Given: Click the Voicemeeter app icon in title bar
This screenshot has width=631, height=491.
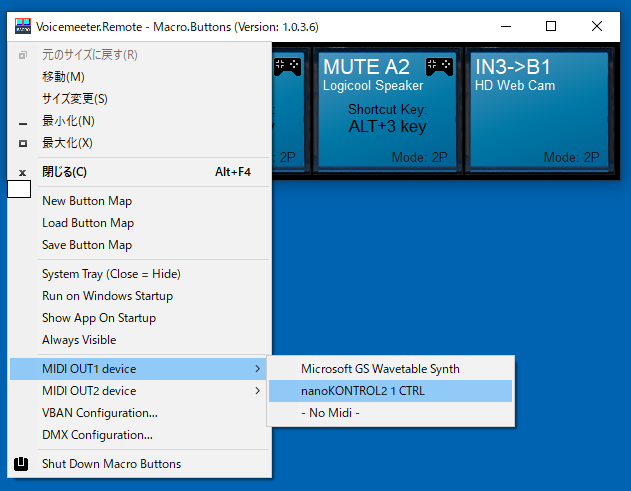Looking at the screenshot, I should pyautogui.click(x=23, y=26).
